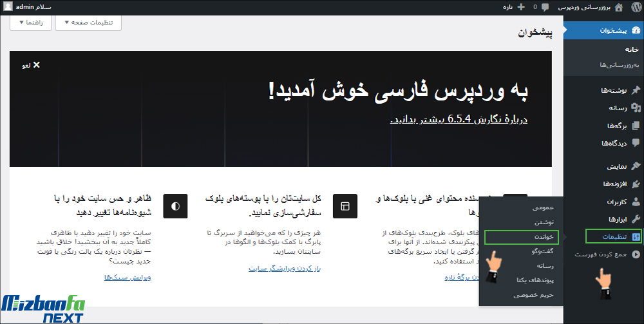The width and height of the screenshot is (644, 324).
Task: Open the ابزارها tools menu
Action: (x=604, y=219)
